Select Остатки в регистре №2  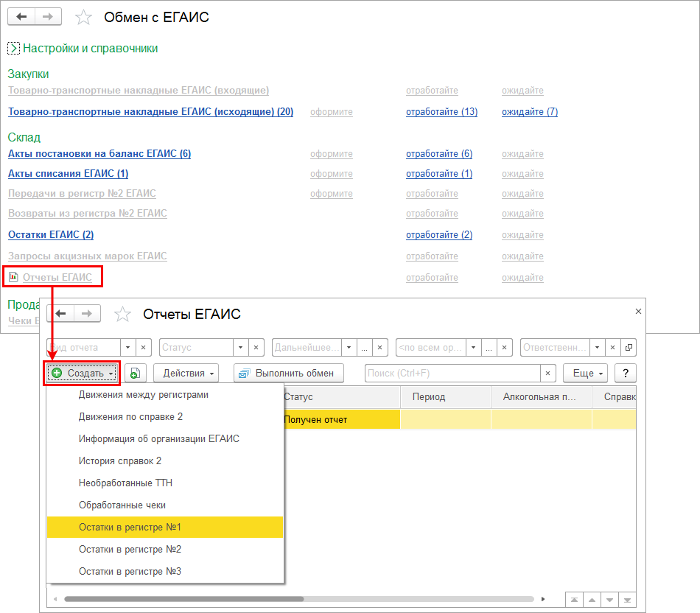[165, 549]
